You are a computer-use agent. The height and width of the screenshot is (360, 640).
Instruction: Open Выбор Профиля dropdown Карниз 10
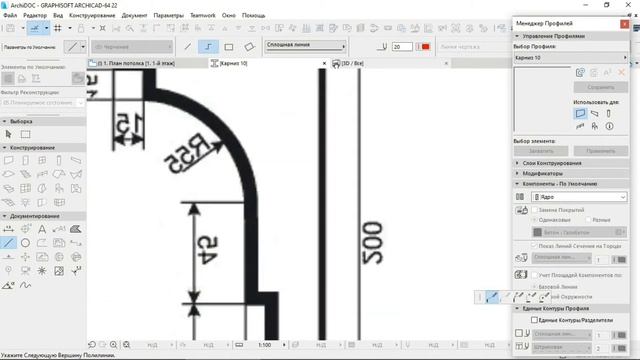coord(571,58)
